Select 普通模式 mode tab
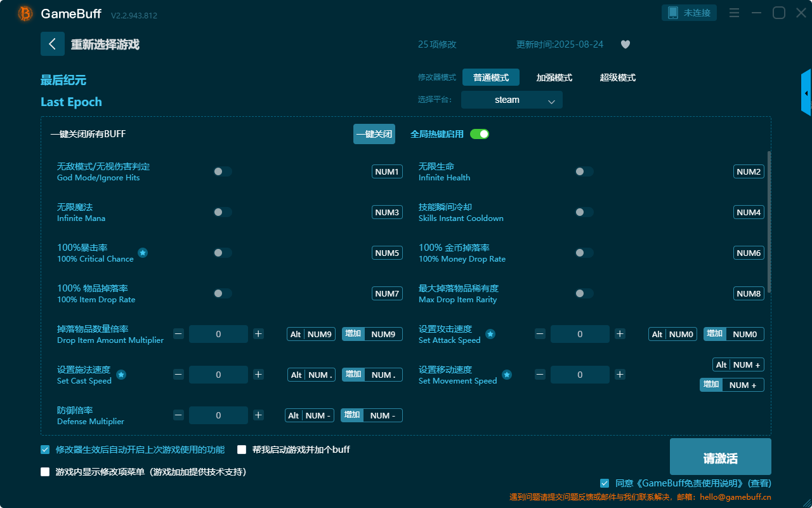This screenshot has height=508, width=812. 491,77
